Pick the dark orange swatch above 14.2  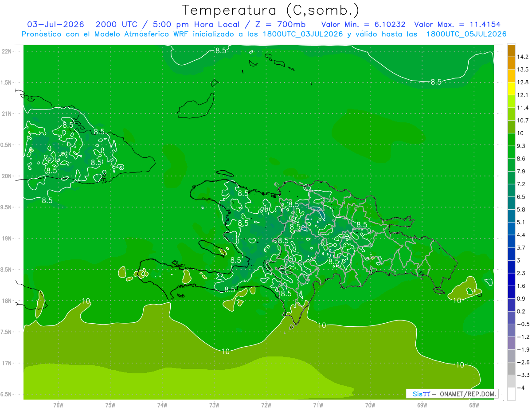(511, 51)
